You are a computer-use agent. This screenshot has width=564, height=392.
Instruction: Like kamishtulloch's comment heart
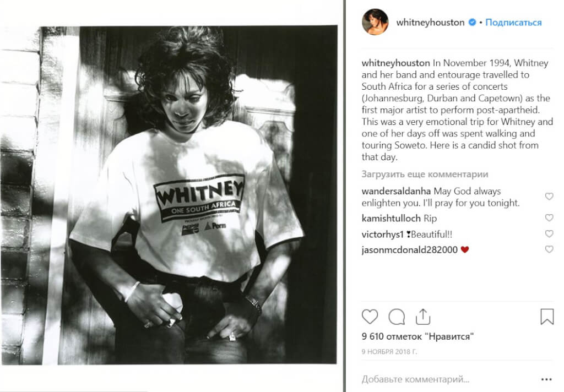click(549, 218)
